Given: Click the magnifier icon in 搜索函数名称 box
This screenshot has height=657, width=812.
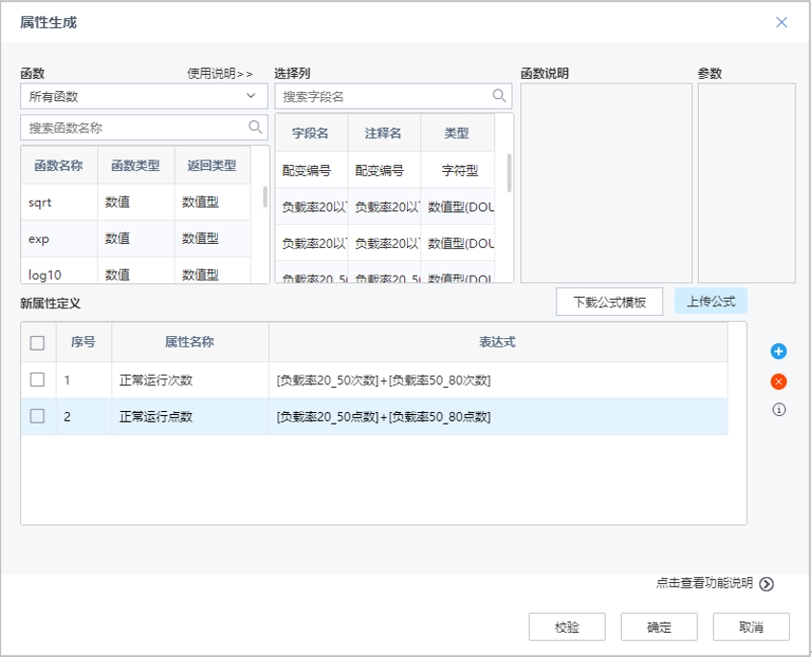Looking at the screenshot, I should click(x=257, y=126).
